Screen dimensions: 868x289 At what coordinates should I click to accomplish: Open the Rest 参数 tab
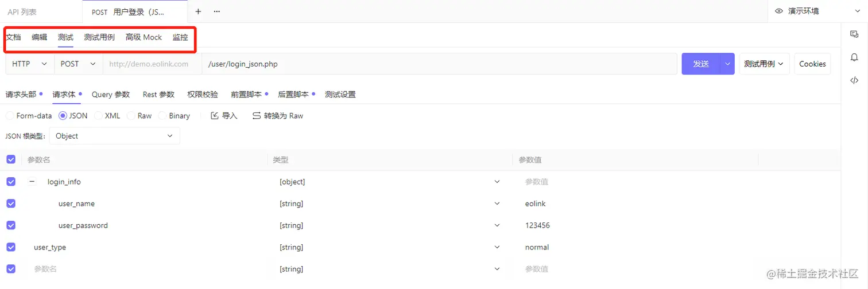[158, 94]
